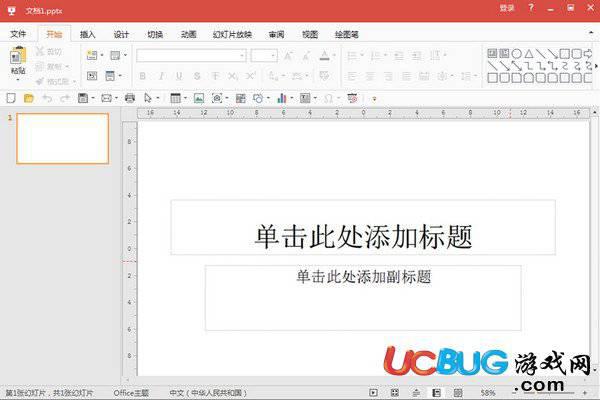
Task: Click the insert table icon in toolbar
Action: pyautogui.click(x=175, y=98)
